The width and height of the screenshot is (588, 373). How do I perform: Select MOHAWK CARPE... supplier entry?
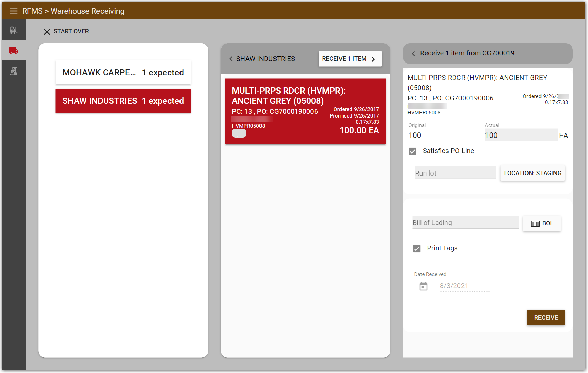(x=123, y=73)
